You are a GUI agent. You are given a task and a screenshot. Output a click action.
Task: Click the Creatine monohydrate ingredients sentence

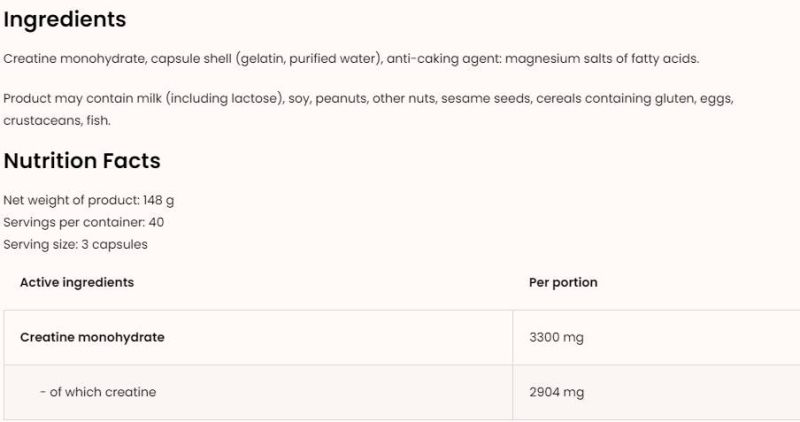tap(350, 59)
